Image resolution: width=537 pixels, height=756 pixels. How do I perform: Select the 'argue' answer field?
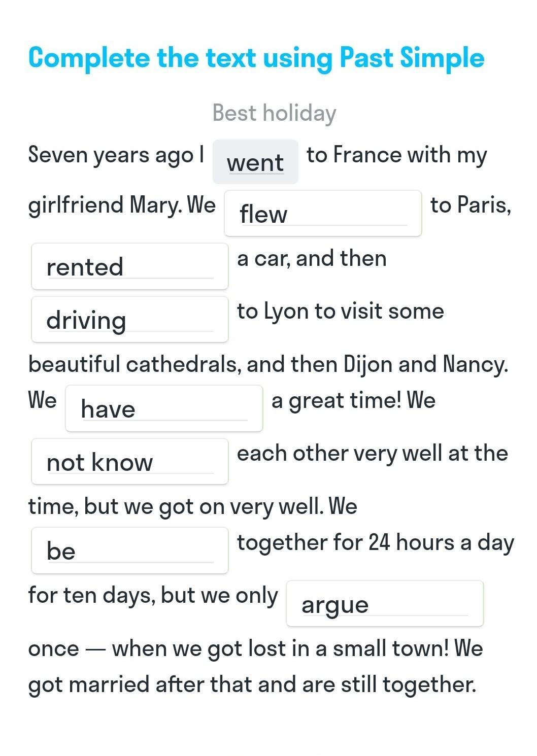pyautogui.click(x=385, y=604)
